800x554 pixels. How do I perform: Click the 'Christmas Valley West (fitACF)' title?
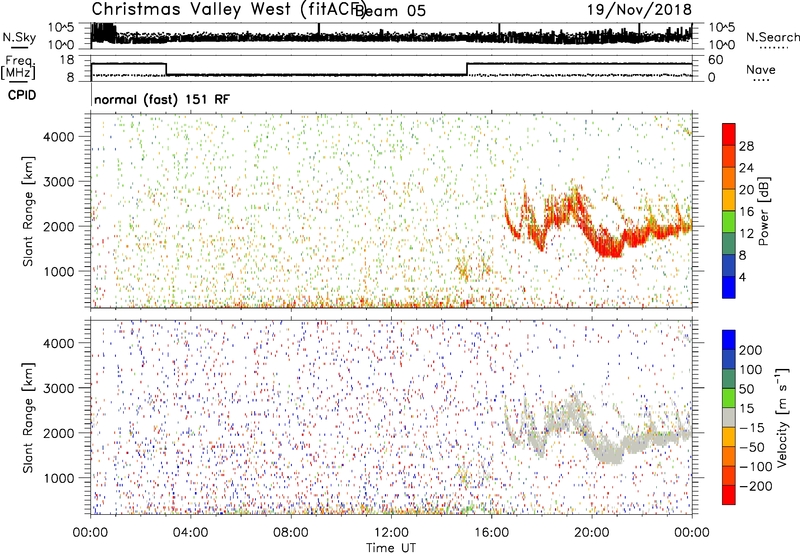tap(228, 10)
